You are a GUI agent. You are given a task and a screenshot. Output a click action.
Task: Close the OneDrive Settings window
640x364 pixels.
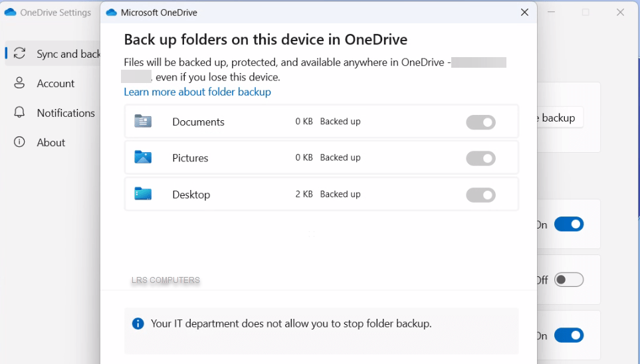coord(620,13)
